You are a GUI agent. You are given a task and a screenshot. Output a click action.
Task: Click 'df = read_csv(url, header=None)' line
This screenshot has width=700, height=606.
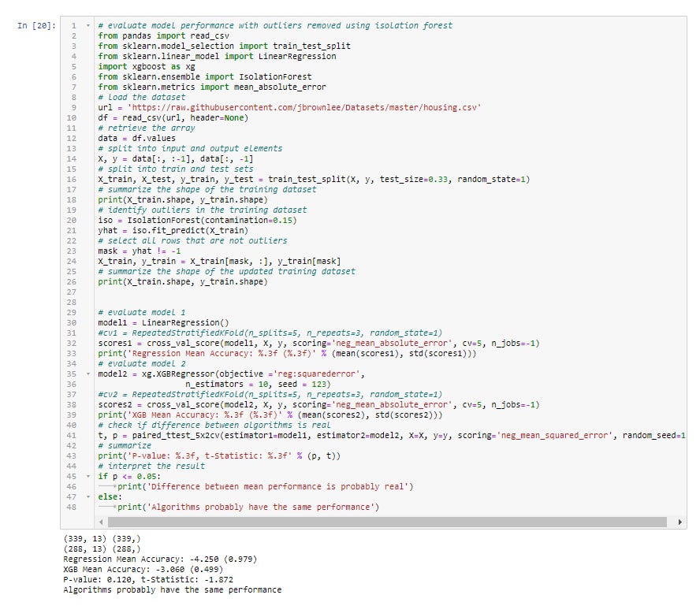click(x=173, y=117)
